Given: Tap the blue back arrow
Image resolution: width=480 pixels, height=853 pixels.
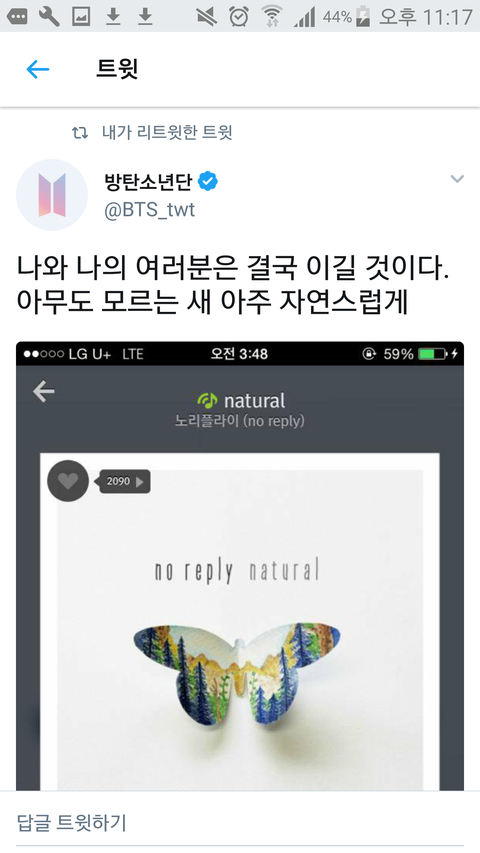Looking at the screenshot, I should tap(38, 70).
